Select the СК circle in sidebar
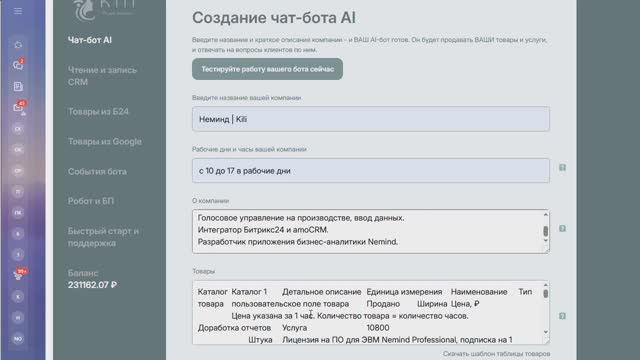 coord(18,129)
